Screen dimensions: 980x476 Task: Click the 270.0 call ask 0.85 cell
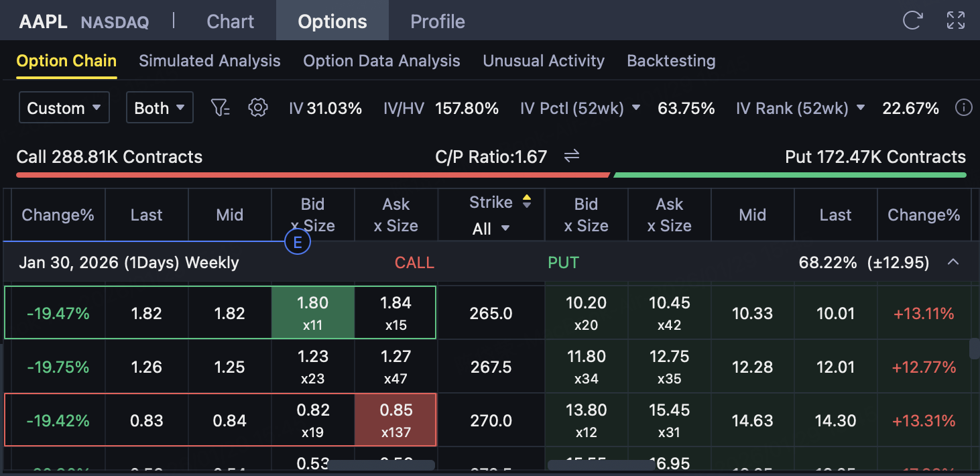[x=395, y=420]
